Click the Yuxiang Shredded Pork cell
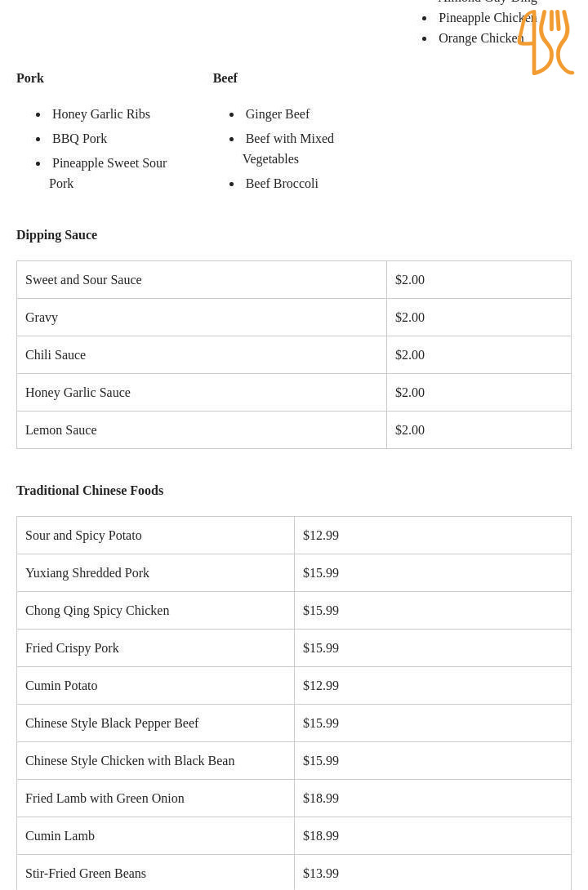 87,573
